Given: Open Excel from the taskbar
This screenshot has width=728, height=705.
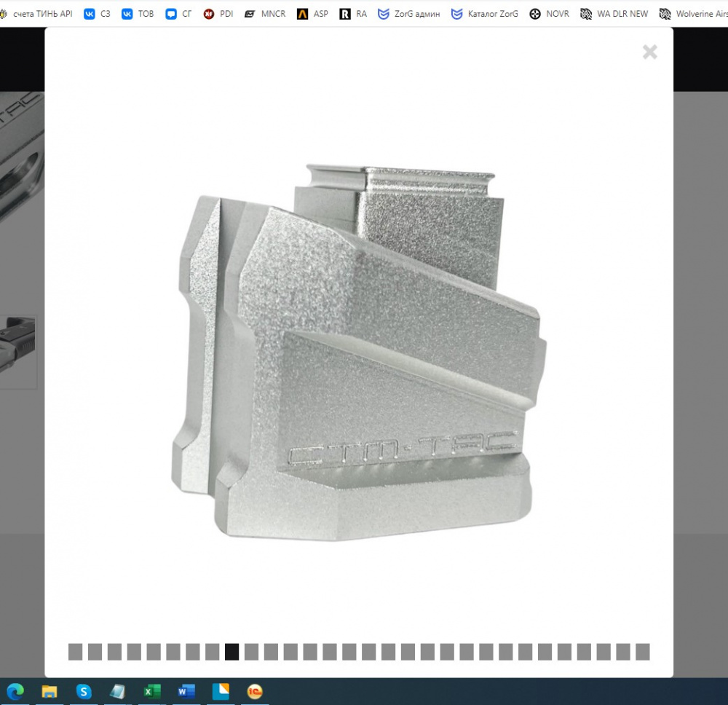Looking at the screenshot, I should tap(152, 691).
